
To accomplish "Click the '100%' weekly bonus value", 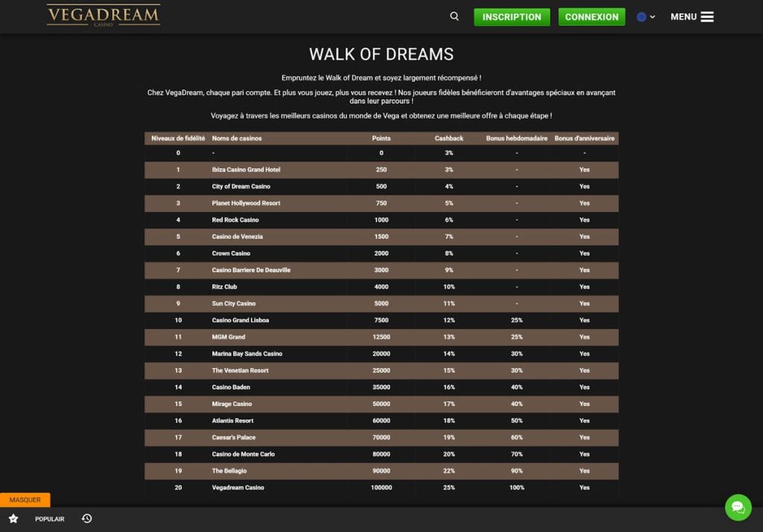I will point(517,488).
